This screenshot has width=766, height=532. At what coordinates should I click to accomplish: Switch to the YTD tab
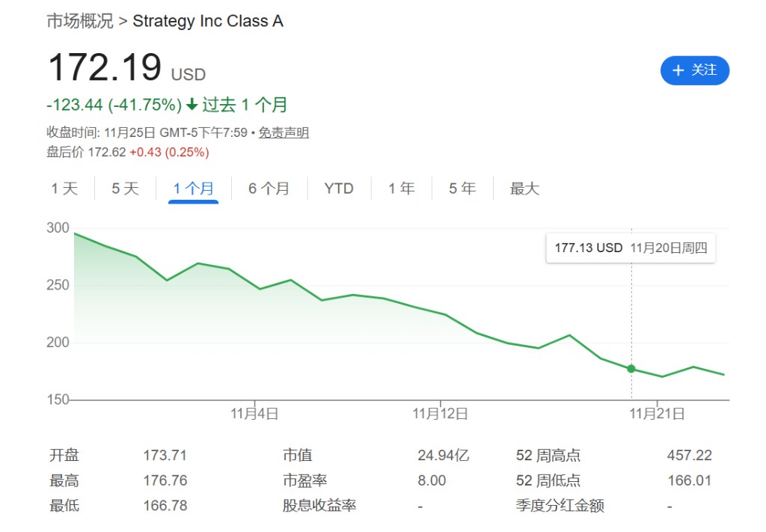[x=339, y=189]
